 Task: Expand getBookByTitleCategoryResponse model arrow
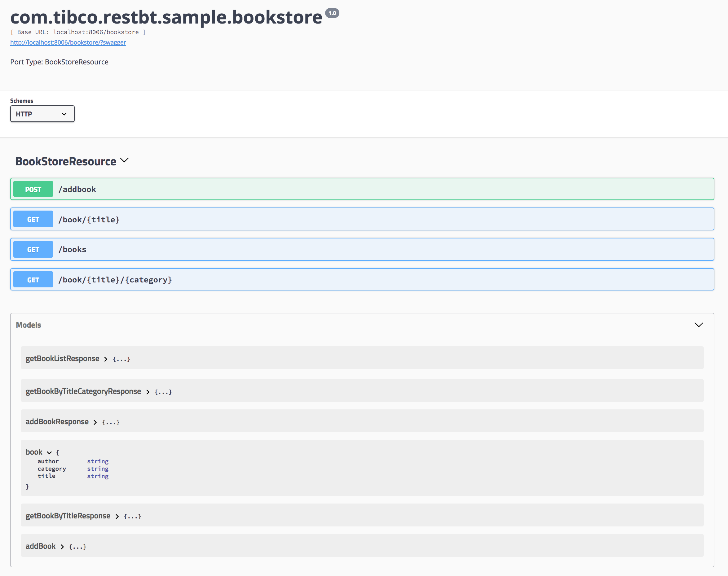click(148, 392)
